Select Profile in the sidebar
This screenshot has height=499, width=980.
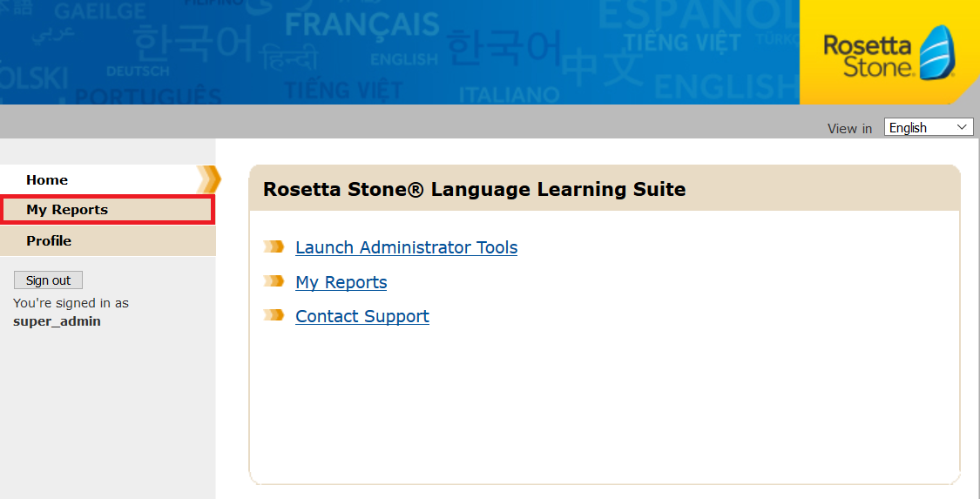tap(49, 240)
